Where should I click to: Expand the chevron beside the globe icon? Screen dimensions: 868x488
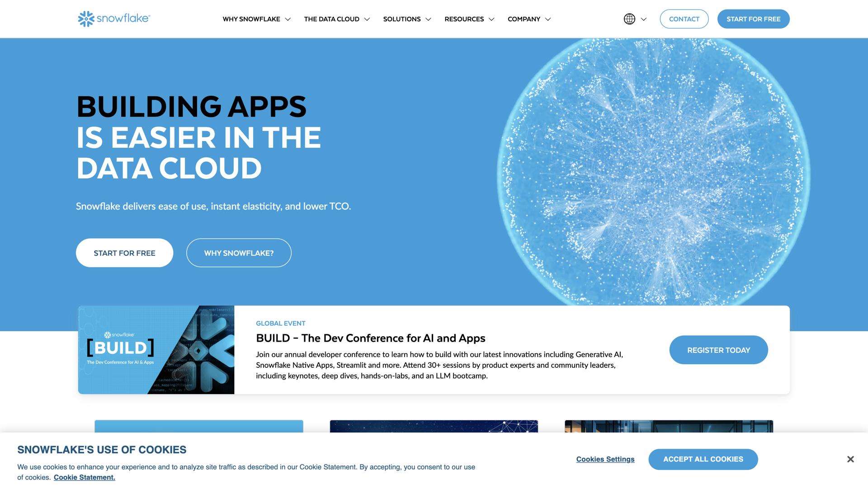coord(644,19)
